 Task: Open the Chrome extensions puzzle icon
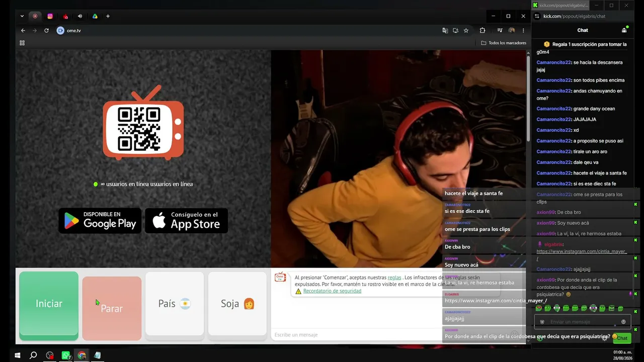[482, 31]
